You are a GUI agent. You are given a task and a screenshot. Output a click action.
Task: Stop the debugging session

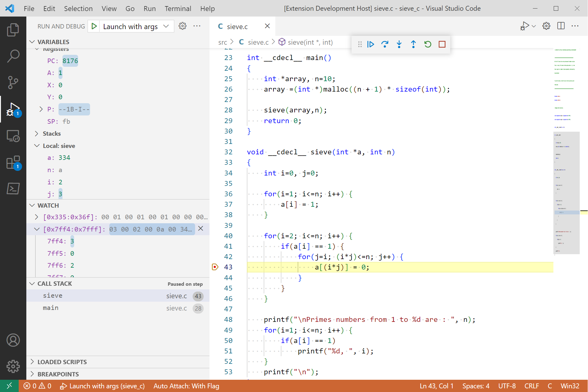click(442, 44)
